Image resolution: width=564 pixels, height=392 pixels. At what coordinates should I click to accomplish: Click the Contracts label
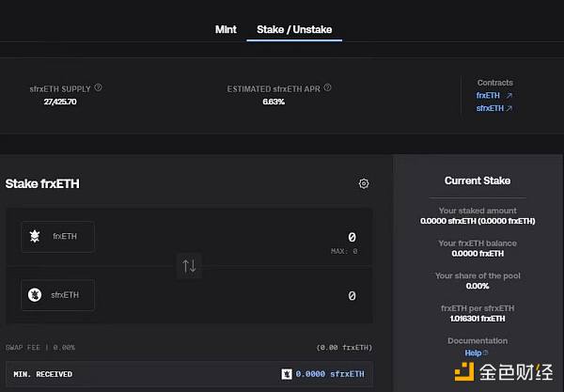pos(495,83)
